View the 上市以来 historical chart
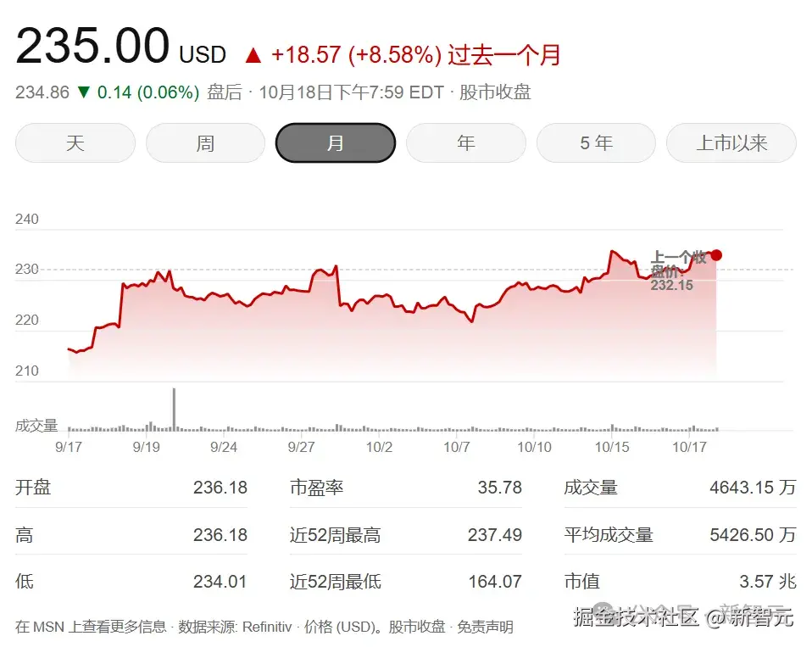 (731, 142)
